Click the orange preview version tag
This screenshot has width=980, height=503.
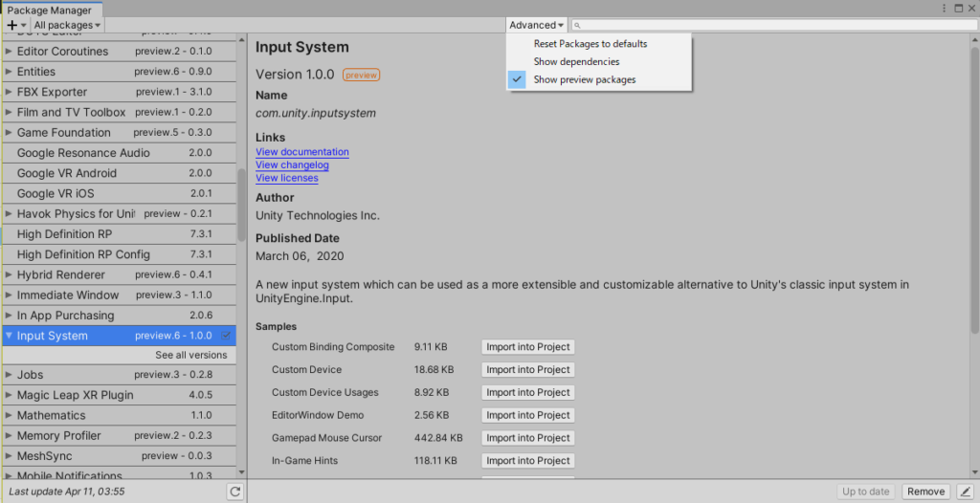[x=361, y=75]
